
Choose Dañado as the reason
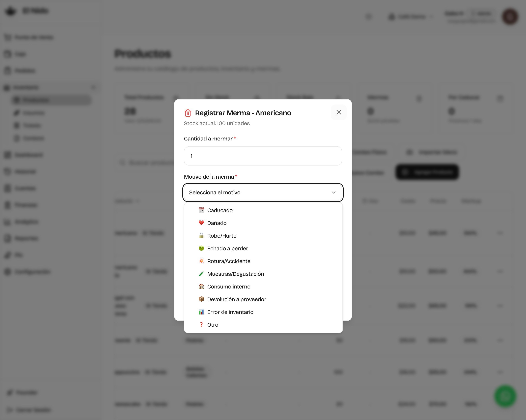tap(263, 223)
